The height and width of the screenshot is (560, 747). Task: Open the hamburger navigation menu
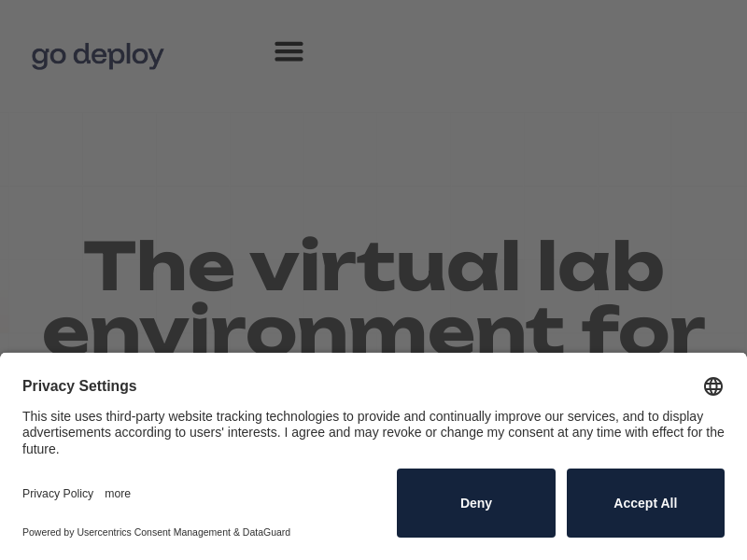[x=289, y=51]
